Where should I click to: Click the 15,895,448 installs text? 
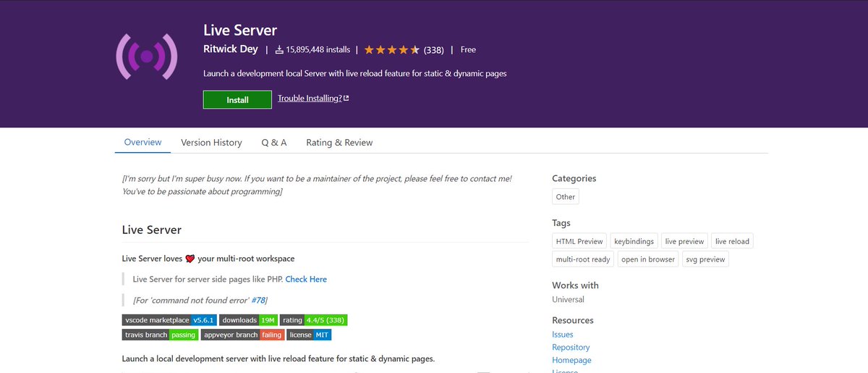pyautogui.click(x=318, y=50)
